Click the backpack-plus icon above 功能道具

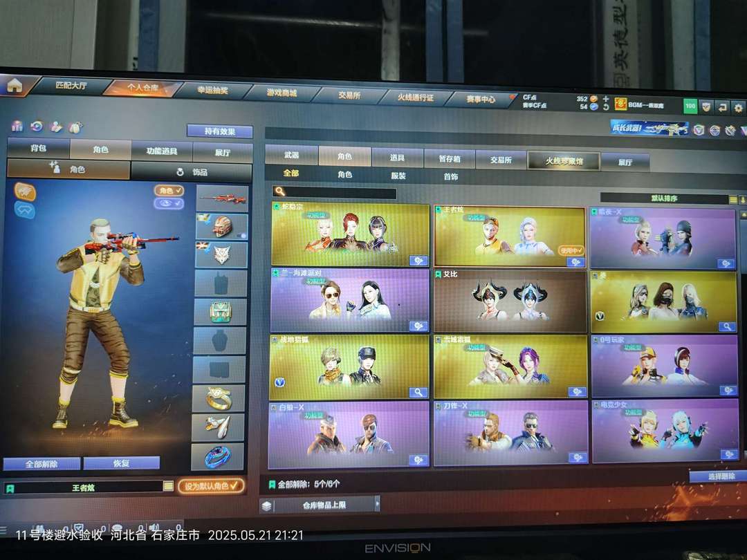(75, 127)
